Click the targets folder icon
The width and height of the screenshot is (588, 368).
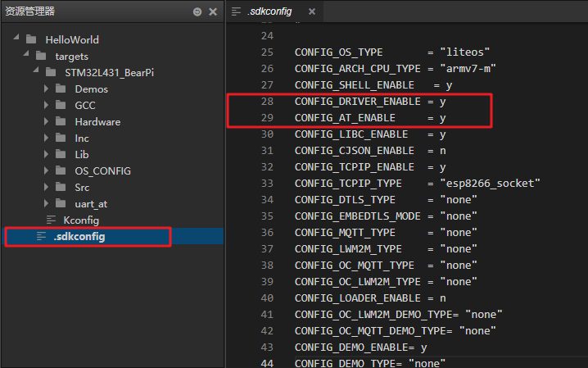tap(41, 56)
